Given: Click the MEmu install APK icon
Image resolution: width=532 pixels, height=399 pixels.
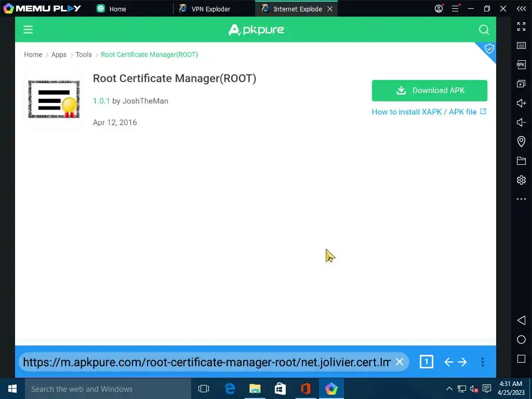Looking at the screenshot, I should (521, 64).
